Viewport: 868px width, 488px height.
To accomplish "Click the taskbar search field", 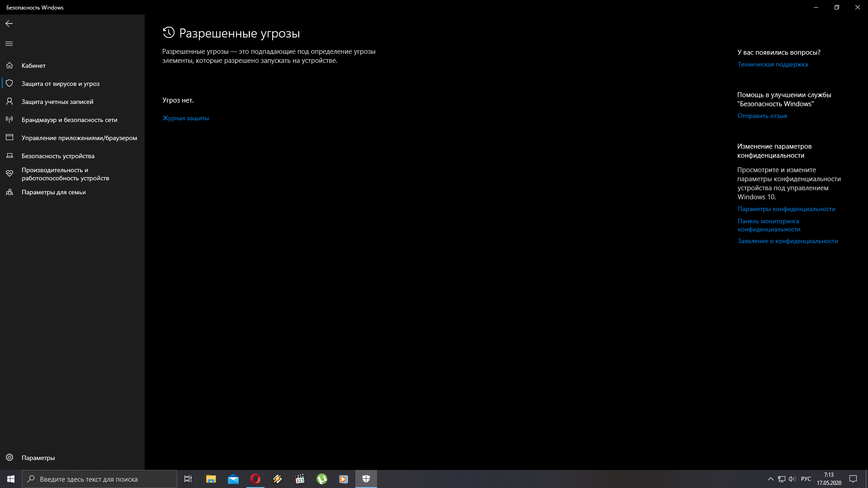I will click(99, 479).
